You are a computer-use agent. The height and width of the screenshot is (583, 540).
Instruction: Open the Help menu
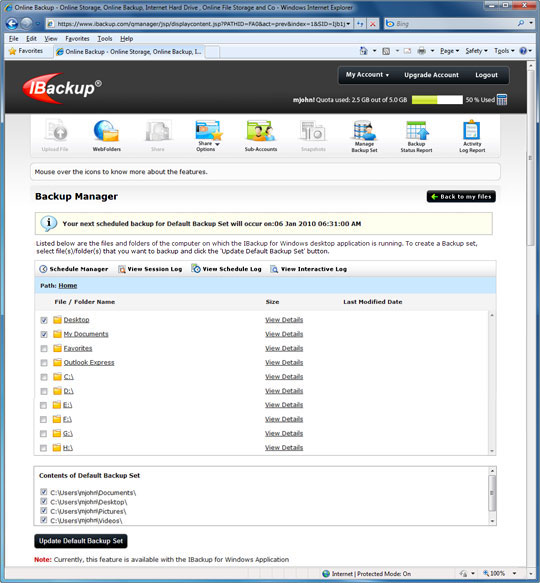126,39
